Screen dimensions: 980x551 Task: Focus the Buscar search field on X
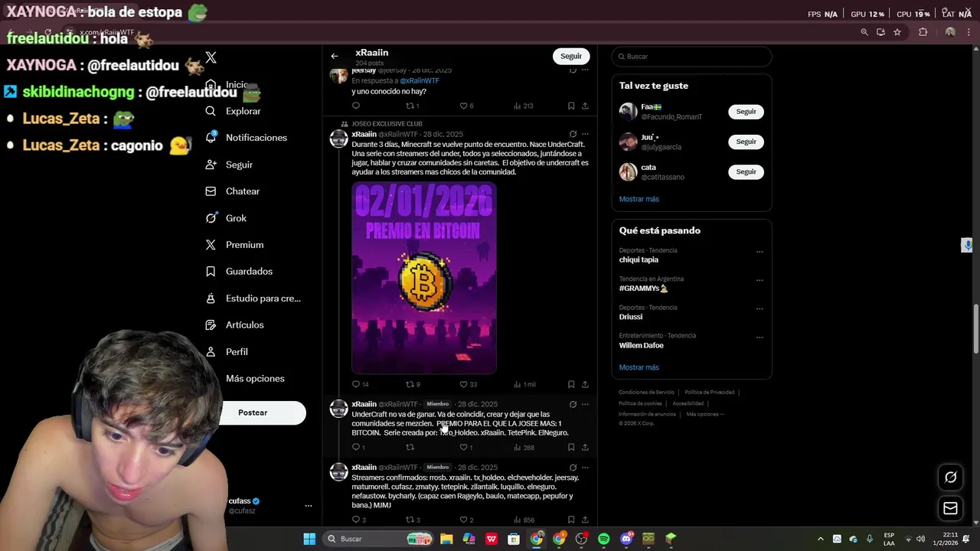(692, 57)
